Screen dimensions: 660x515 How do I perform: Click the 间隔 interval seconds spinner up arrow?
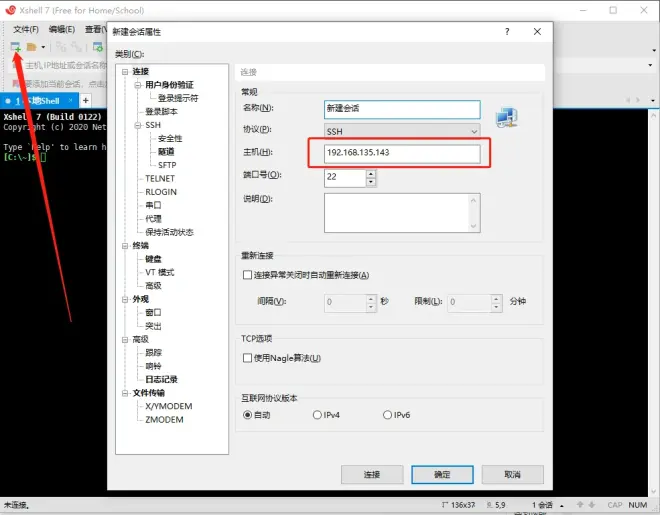(x=371, y=298)
